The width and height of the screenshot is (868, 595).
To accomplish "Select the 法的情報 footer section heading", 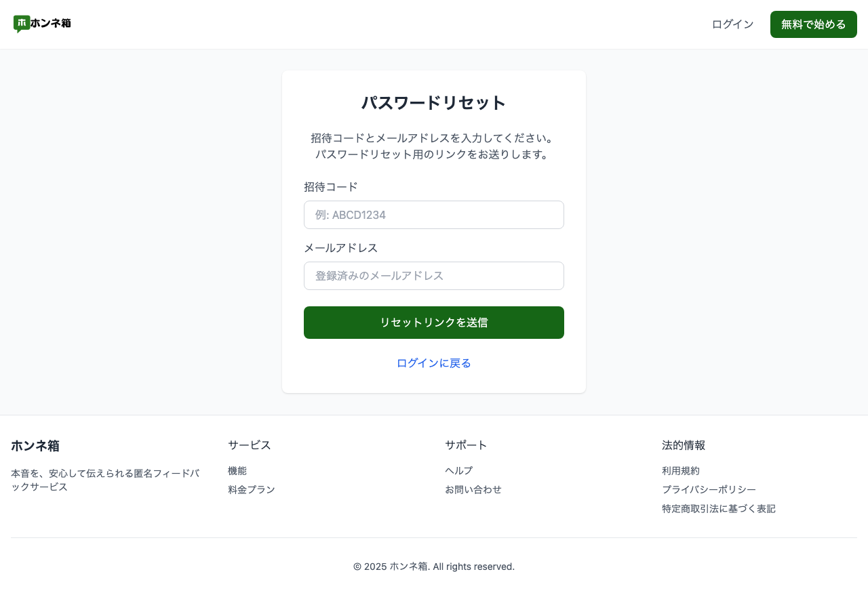I will click(683, 445).
